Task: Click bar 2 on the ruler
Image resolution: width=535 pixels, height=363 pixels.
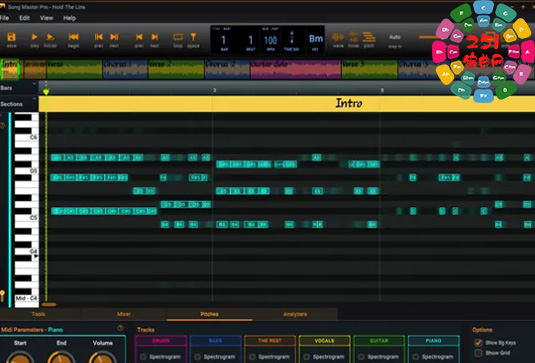Action: pyautogui.click(x=214, y=90)
